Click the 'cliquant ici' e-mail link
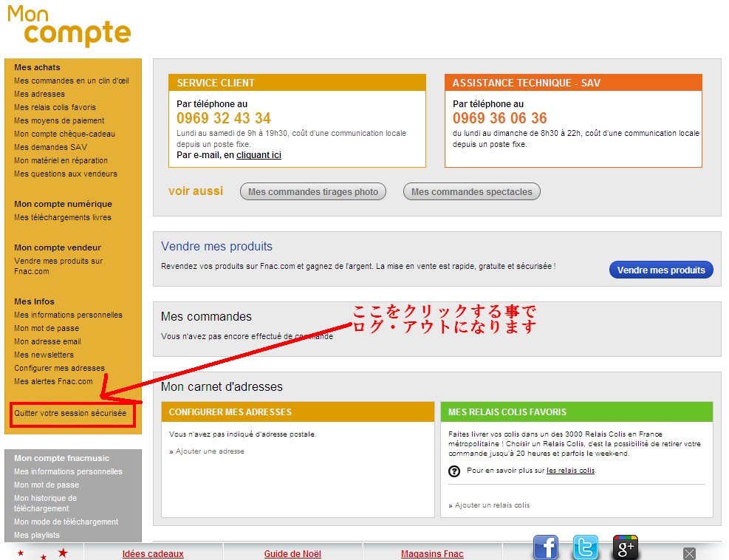729x560 pixels. pos(259,155)
